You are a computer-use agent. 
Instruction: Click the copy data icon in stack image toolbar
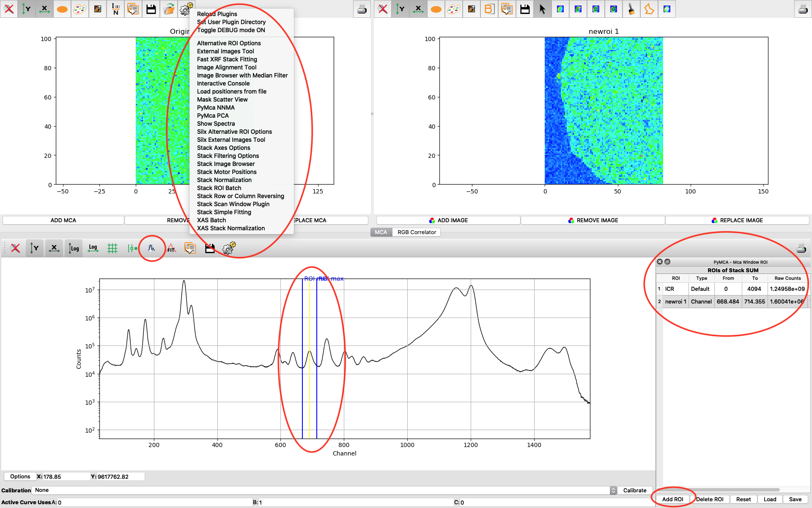133,9
